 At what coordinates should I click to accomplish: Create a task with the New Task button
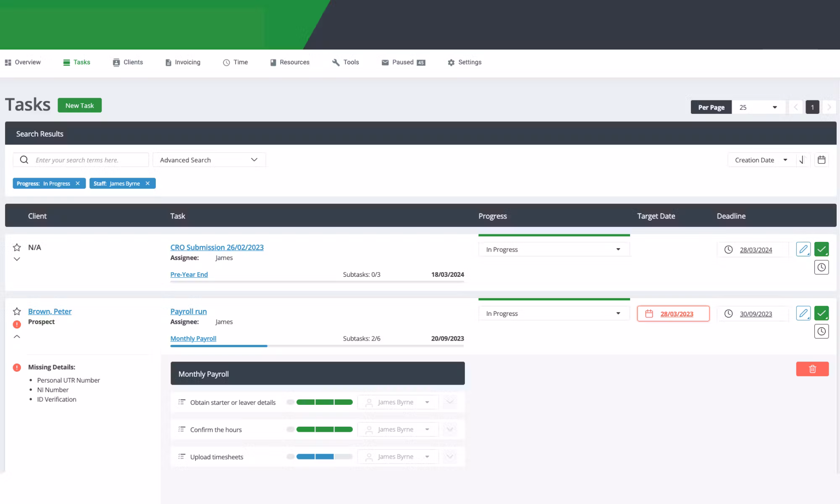(80, 105)
